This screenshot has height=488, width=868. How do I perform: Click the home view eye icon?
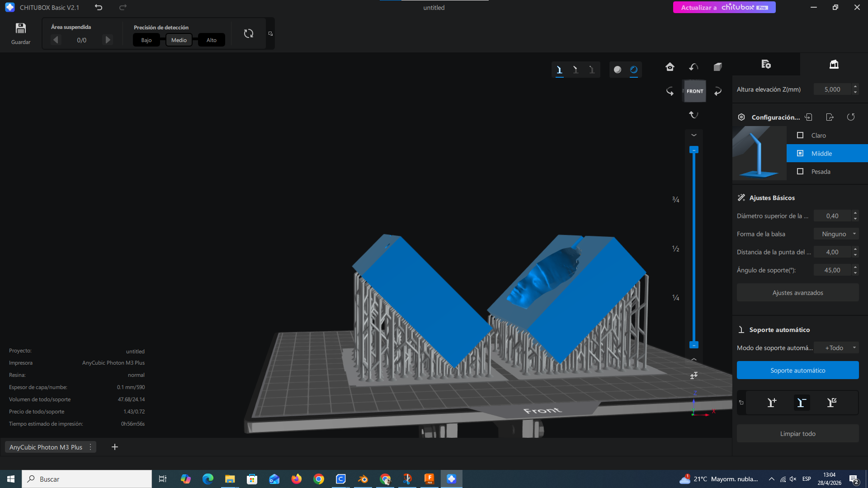point(670,67)
